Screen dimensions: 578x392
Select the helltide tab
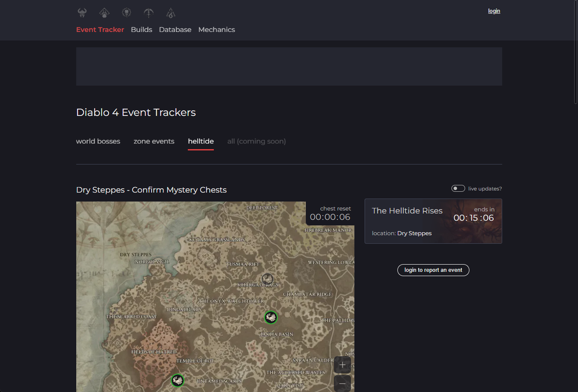tap(201, 141)
